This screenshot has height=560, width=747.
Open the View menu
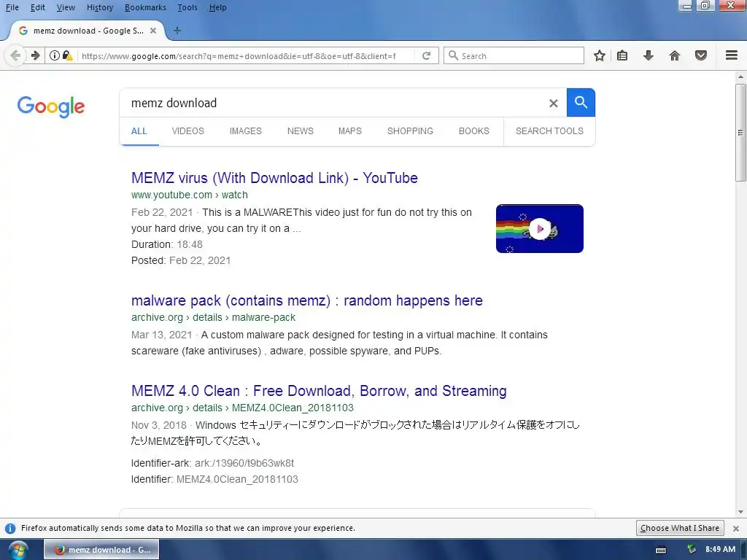coord(66,7)
